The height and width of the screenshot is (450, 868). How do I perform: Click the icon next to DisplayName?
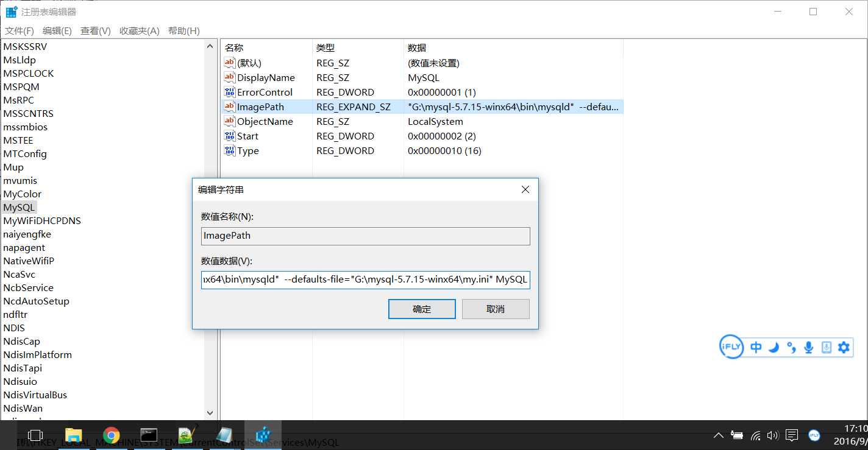[x=230, y=77]
